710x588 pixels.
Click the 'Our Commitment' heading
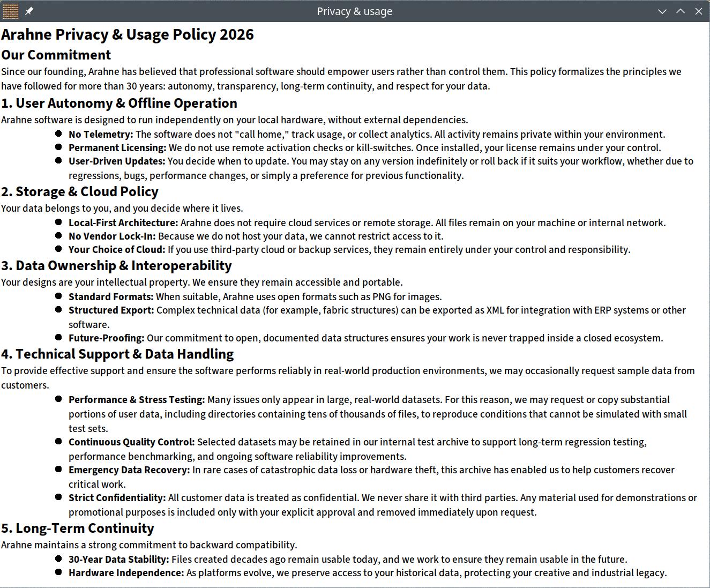pyautogui.click(x=56, y=55)
